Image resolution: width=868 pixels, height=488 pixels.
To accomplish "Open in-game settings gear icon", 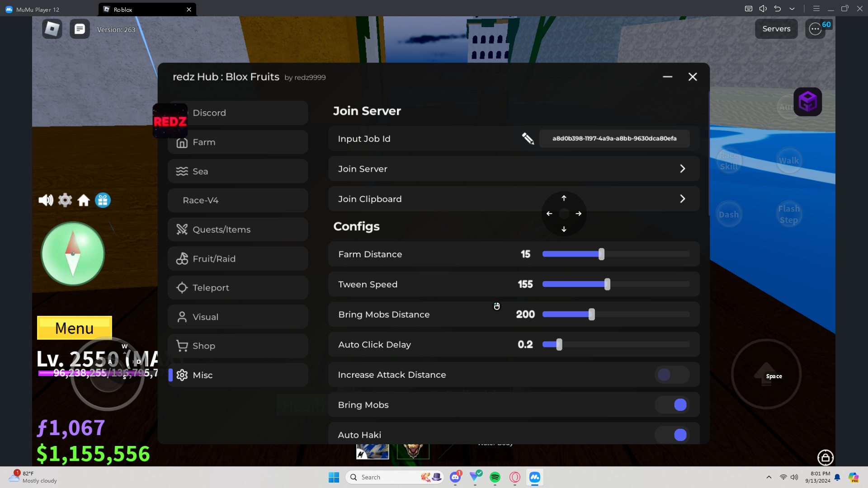I will coord(65,200).
